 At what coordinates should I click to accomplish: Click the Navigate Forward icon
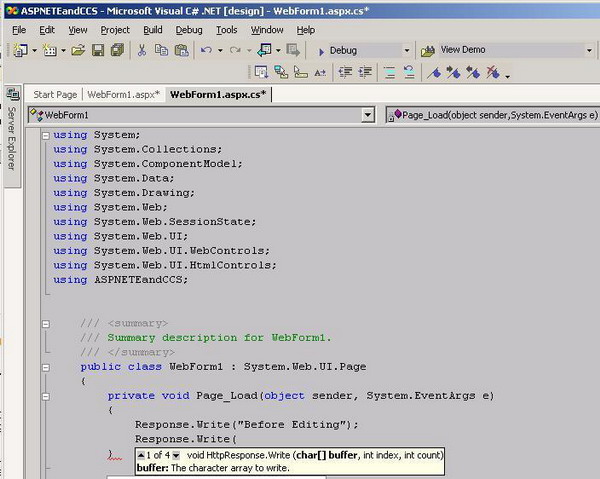coord(293,50)
